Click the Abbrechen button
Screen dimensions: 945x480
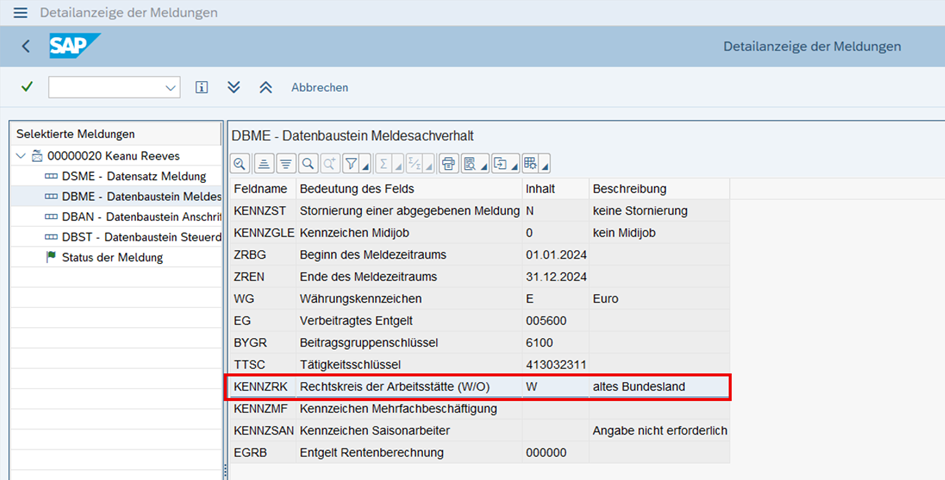(x=319, y=87)
